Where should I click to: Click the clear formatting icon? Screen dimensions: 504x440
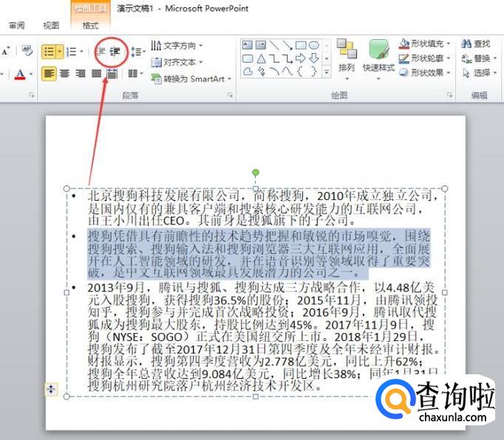click(27, 49)
